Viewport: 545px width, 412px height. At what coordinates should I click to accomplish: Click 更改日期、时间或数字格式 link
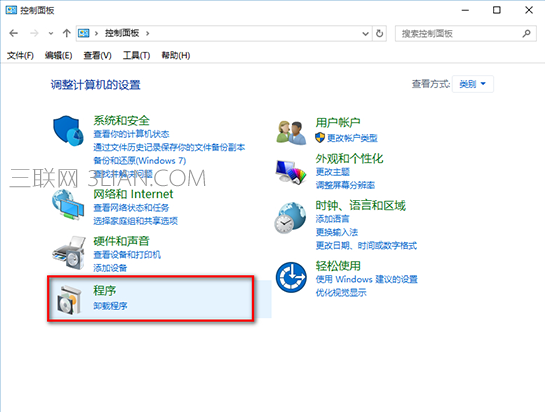click(x=366, y=245)
